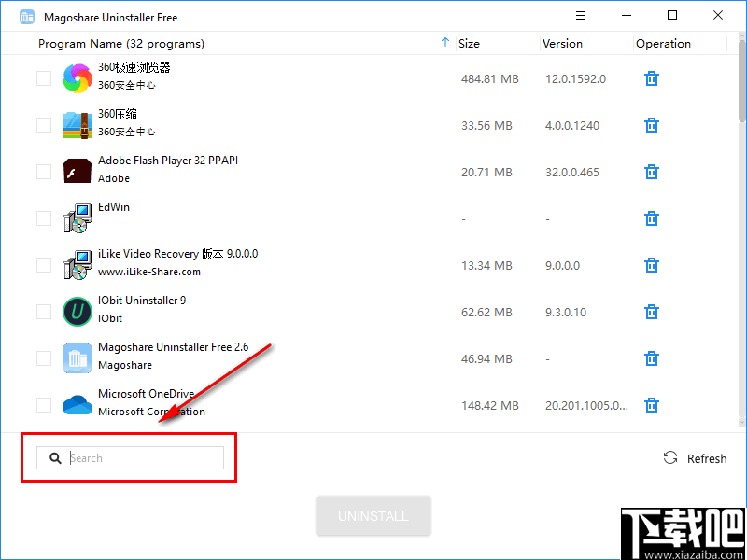Click the trash icon next to IObit Uninstaller 9

pyautogui.click(x=651, y=312)
